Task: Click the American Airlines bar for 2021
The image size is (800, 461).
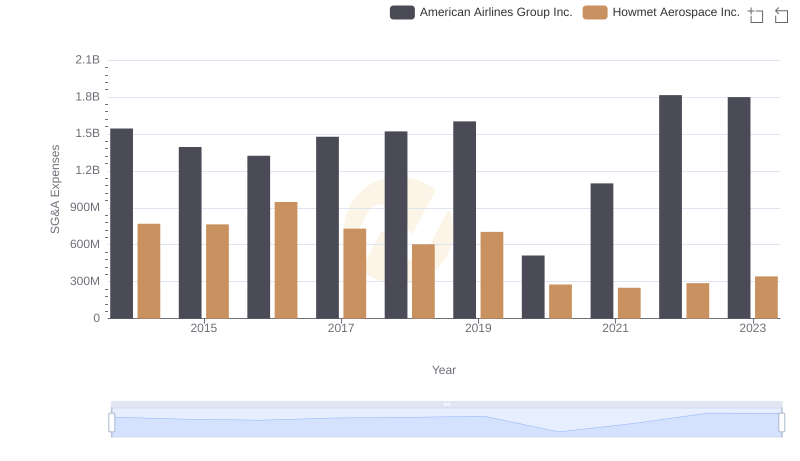Action: click(602, 251)
